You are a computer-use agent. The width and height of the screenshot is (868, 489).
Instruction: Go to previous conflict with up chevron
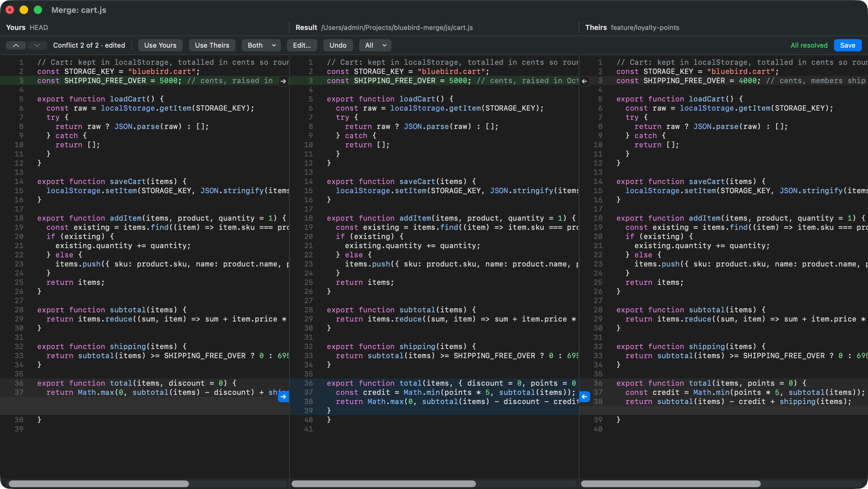tap(16, 45)
